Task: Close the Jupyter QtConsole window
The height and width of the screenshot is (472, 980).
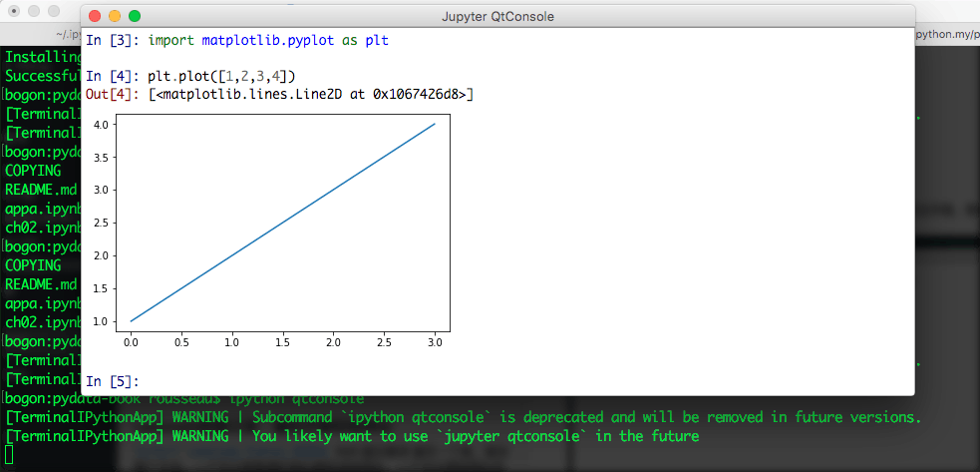Action: tap(95, 16)
